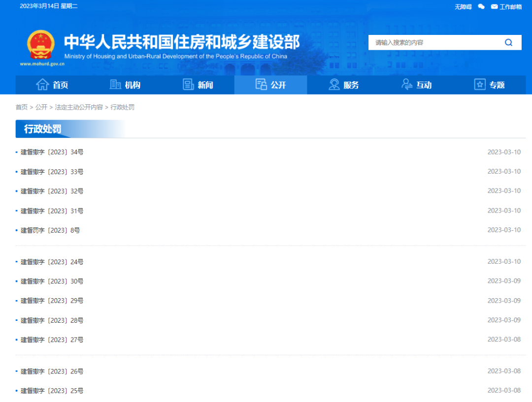Click the 无障碍 accessibility link
532x402 pixels.
463,7
